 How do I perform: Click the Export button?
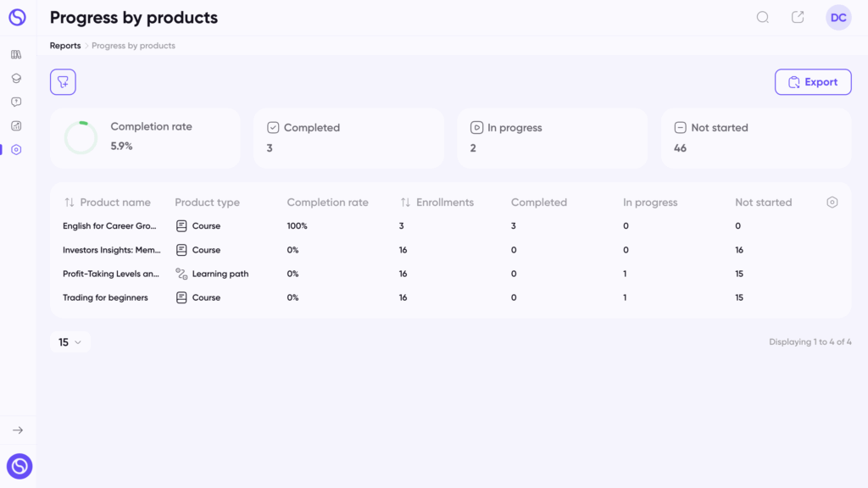813,82
